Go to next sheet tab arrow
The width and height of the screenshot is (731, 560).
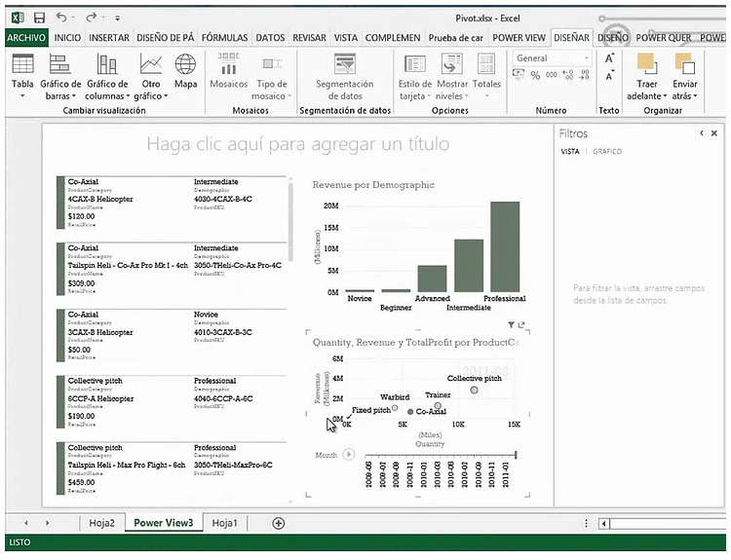(x=47, y=523)
